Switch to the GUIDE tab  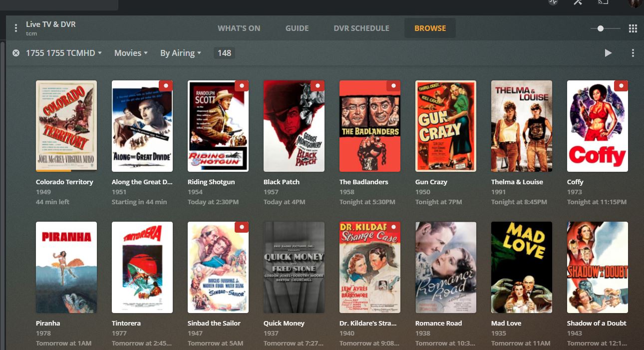[x=297, y=28]
